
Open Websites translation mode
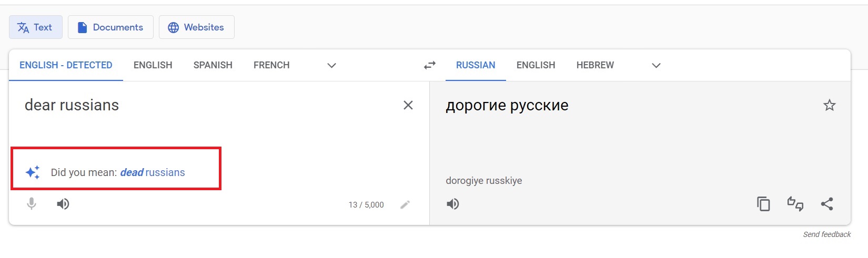[x=196, y=27]
